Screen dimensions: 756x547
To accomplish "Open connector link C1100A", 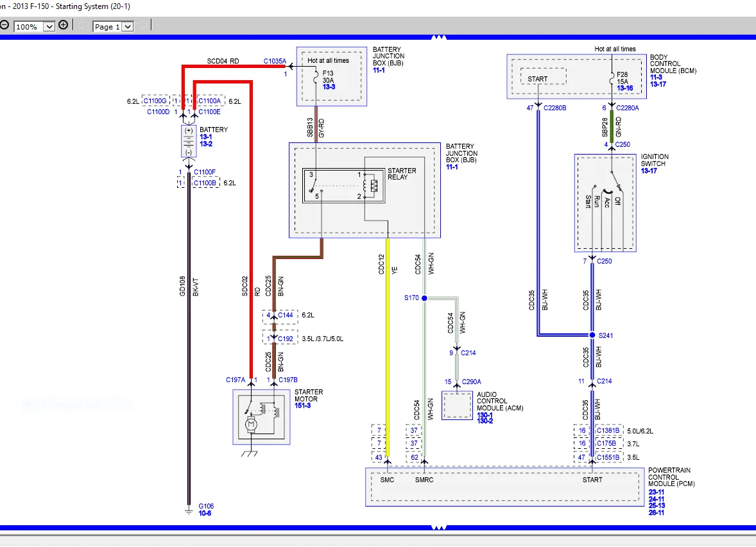I will (x=209, y=101).
